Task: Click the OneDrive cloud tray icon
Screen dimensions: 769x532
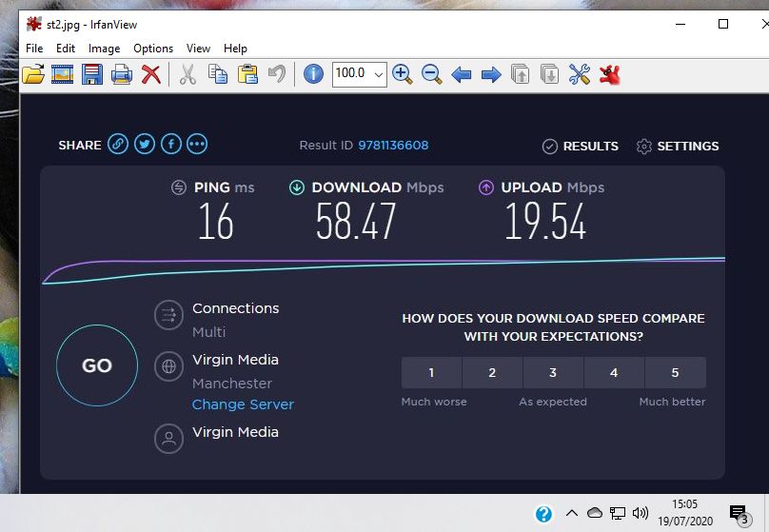Action: [595, 513]
